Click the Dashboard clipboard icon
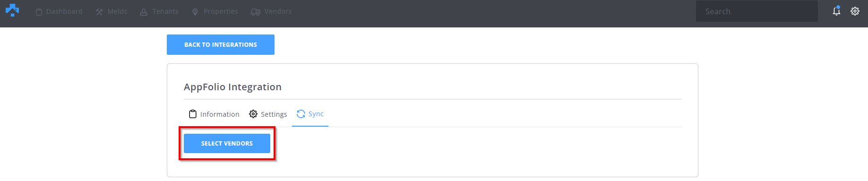The height and width of the screenshot is (181, 868). pyautogui.click(x=39, y=12)
